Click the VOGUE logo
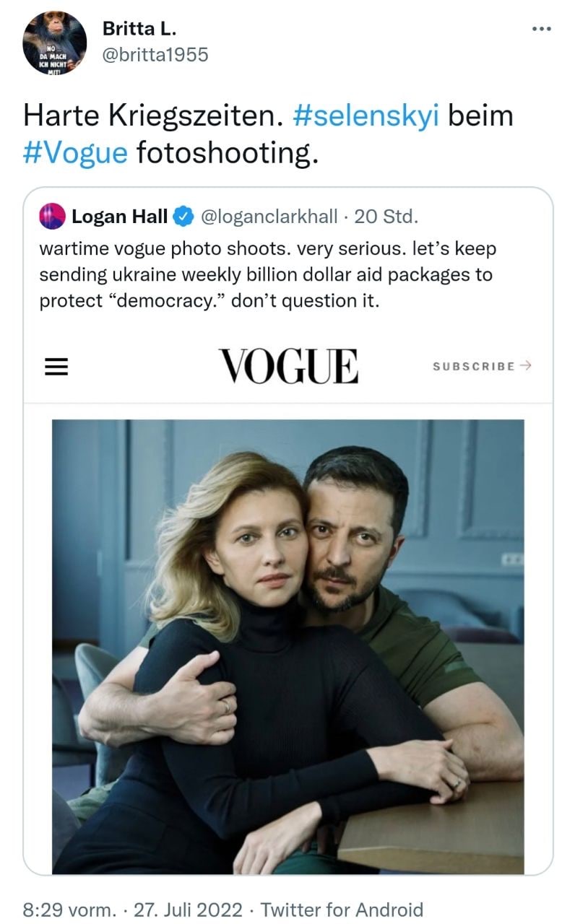Screen dimensions: 575x924 coord(288,366)
